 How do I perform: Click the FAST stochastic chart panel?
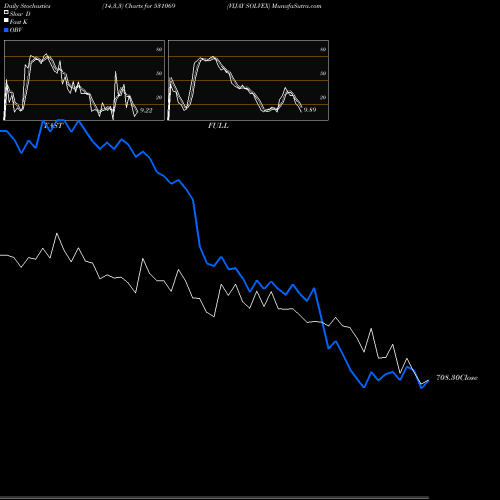pyautogui.click(x=84, y=80)
